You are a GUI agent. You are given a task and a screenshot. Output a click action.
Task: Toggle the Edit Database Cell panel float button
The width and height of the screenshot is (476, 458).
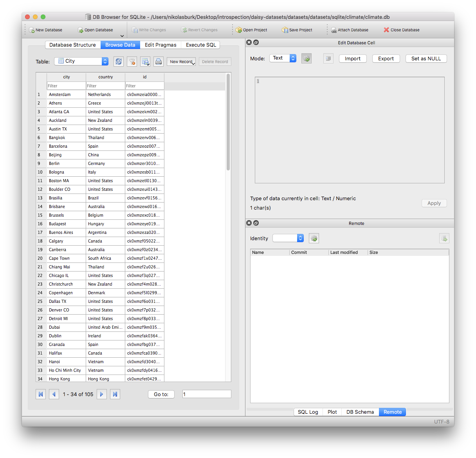pos(256,42)
